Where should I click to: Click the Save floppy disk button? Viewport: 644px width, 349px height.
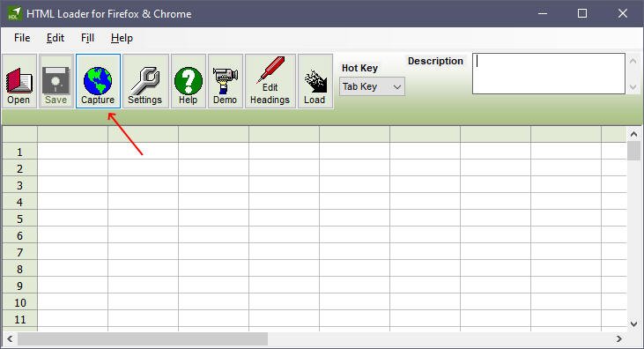[56, 81]
